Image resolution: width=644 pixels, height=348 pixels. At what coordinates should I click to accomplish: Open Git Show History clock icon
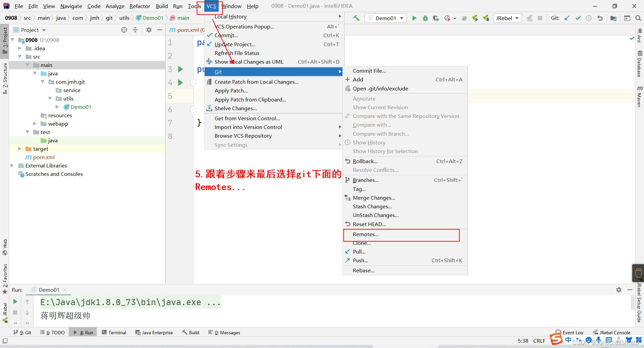click(x=589, y=18)
